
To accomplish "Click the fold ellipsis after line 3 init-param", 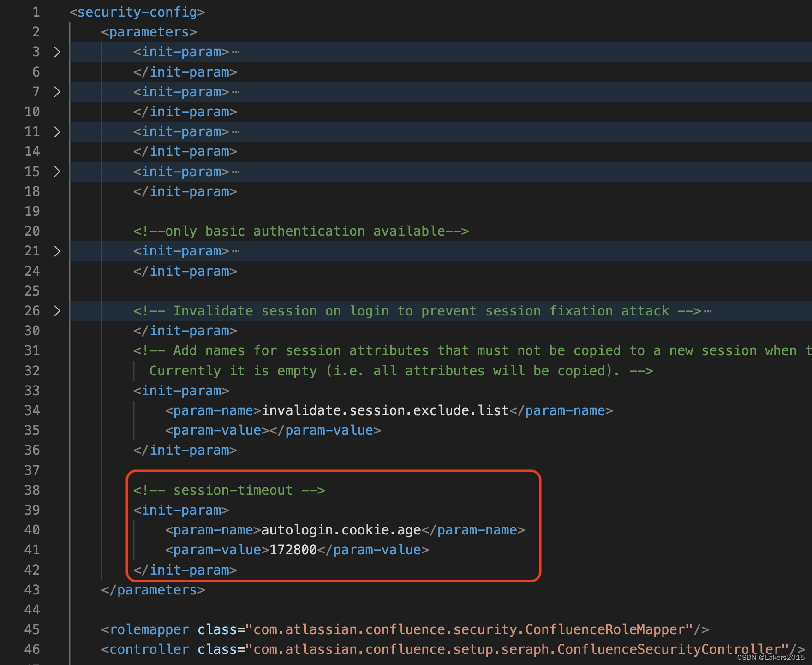I will 236,52.
